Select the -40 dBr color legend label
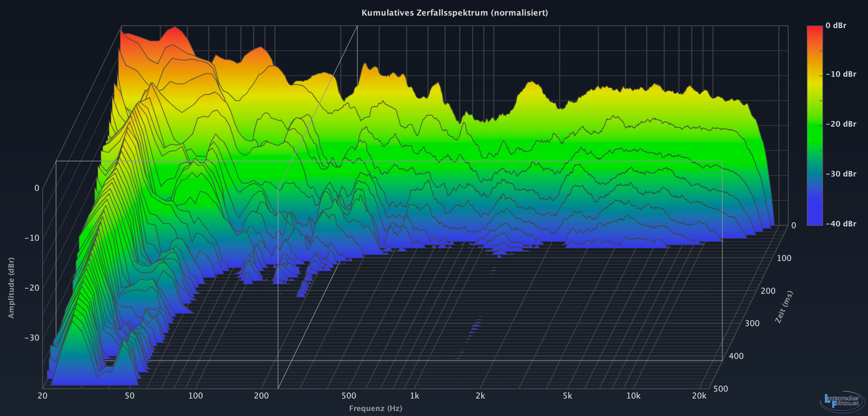 (x=841, y=224)
